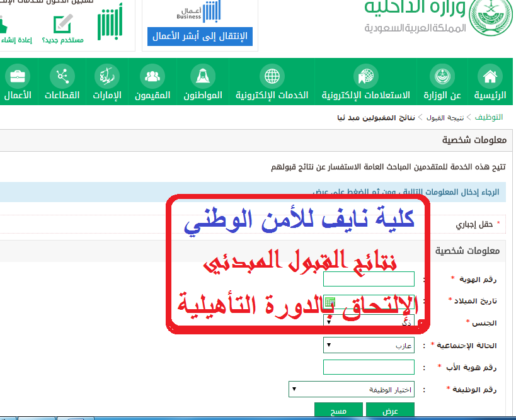Open الخدمات الإلكترونية menu label
The width and height of the screenshot is (516, 420).
click(x=272, y=95)
